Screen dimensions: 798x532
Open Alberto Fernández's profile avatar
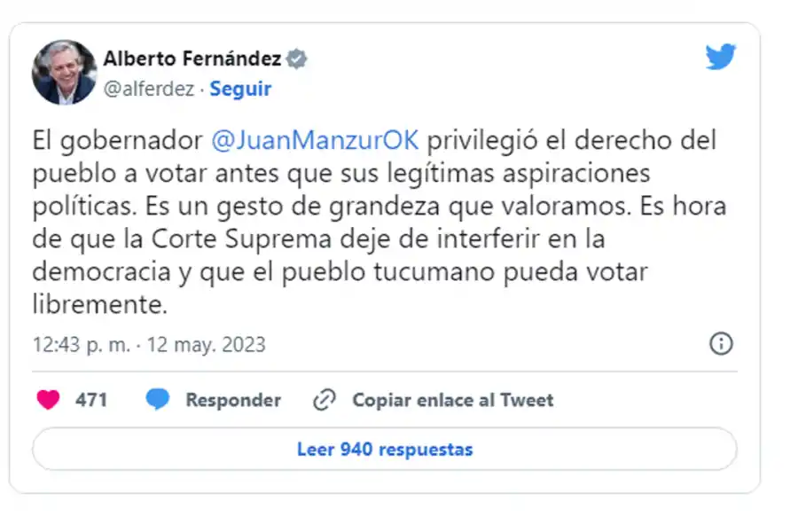coord(62,72)
